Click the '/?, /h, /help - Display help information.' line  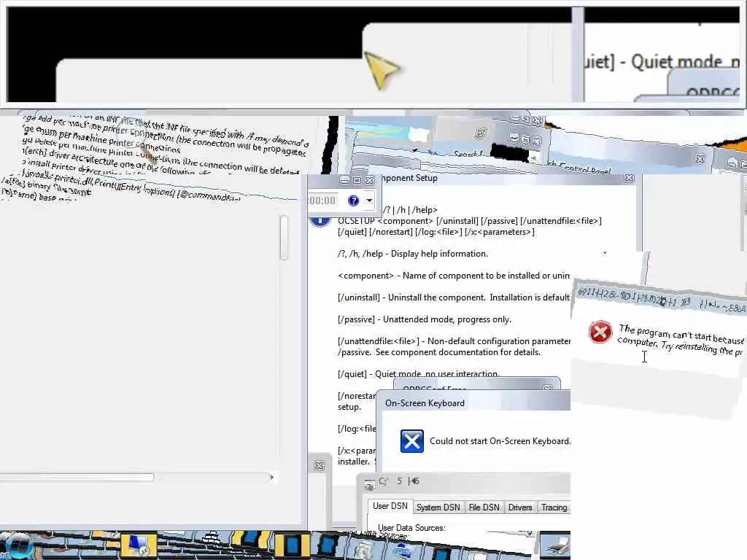click(413, 254)
